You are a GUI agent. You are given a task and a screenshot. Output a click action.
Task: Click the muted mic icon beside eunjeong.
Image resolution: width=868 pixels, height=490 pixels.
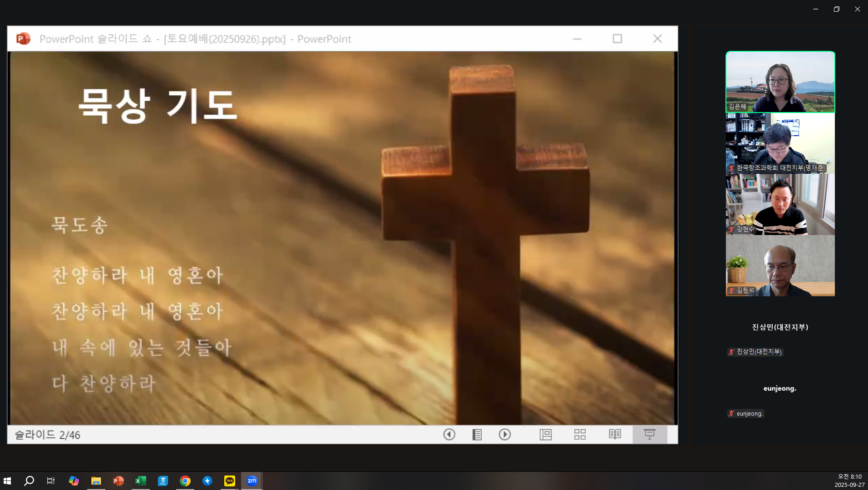[731, 413]
